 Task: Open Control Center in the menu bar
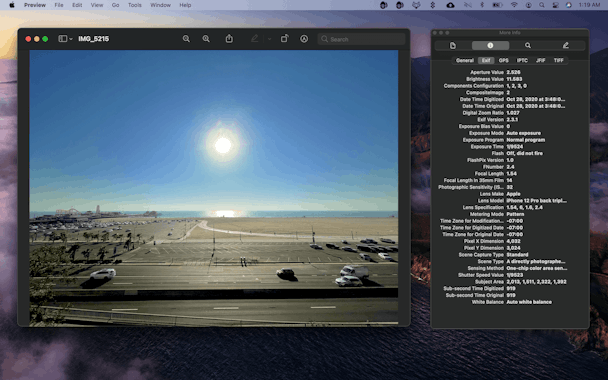555,5
